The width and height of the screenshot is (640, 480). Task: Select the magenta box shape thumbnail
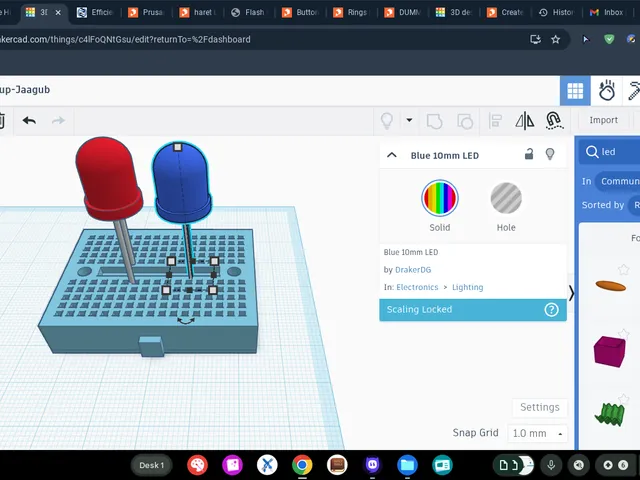(609, 351)
